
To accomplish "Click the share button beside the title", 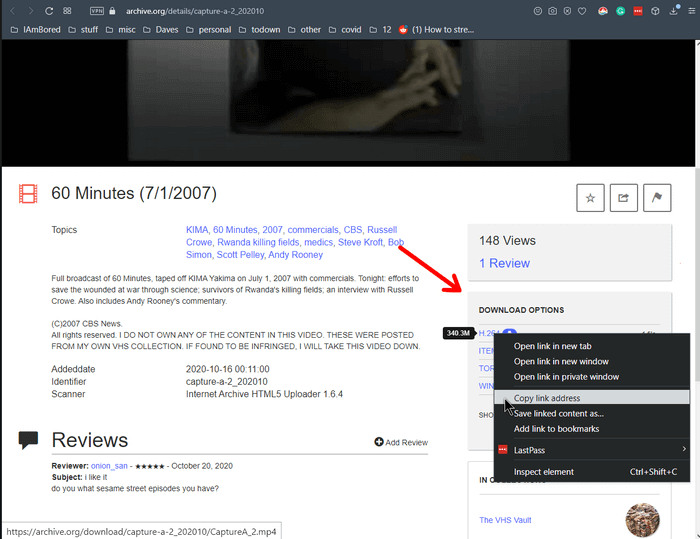I will click(624, 197).
